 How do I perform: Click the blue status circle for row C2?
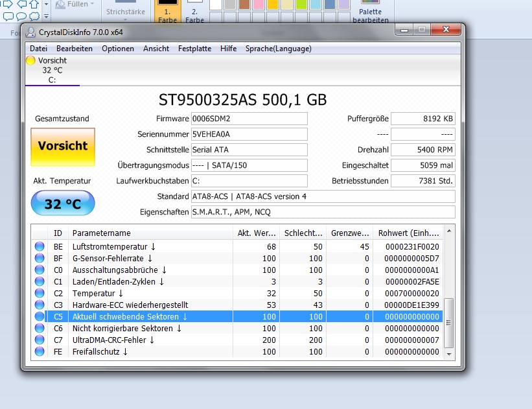(x=40, y=293)
